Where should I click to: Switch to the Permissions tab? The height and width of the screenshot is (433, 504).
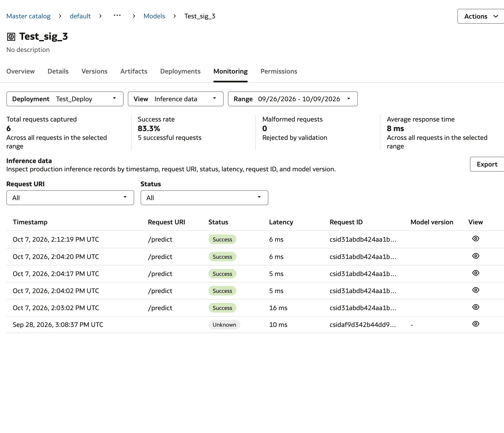(279, 71)
